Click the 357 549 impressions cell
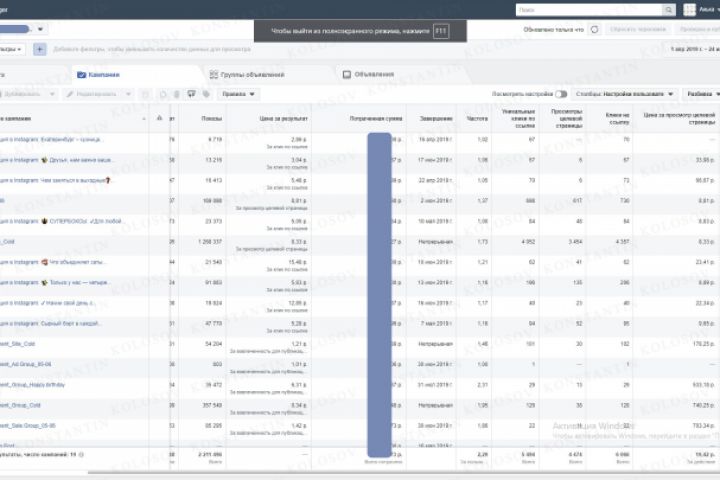This screenshot has height=480, width=720. coord(213,405)
